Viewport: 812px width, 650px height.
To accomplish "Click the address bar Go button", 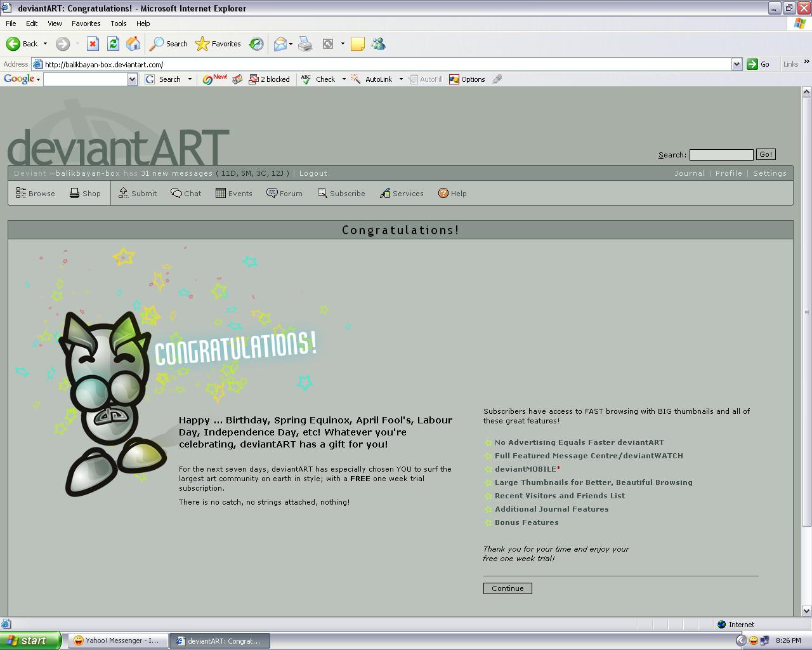I will click(759, 64).
